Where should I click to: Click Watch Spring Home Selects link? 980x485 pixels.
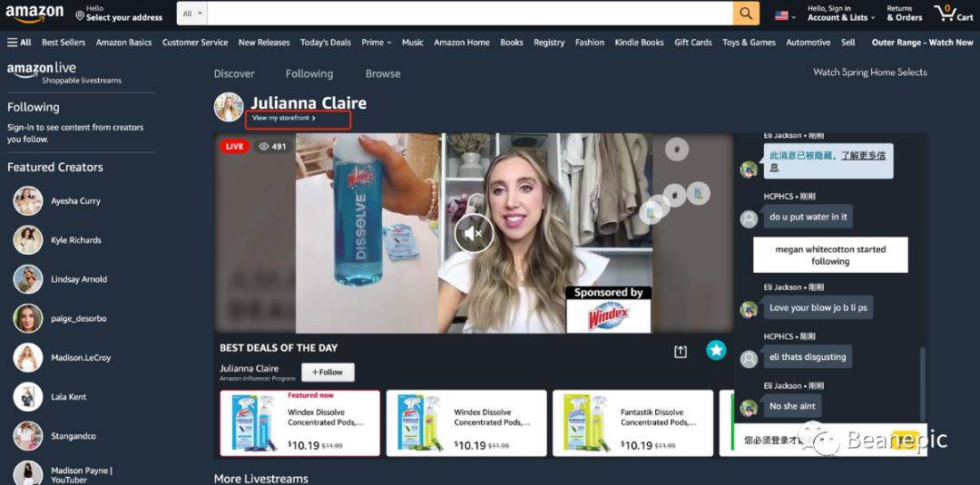click(870, 73)
